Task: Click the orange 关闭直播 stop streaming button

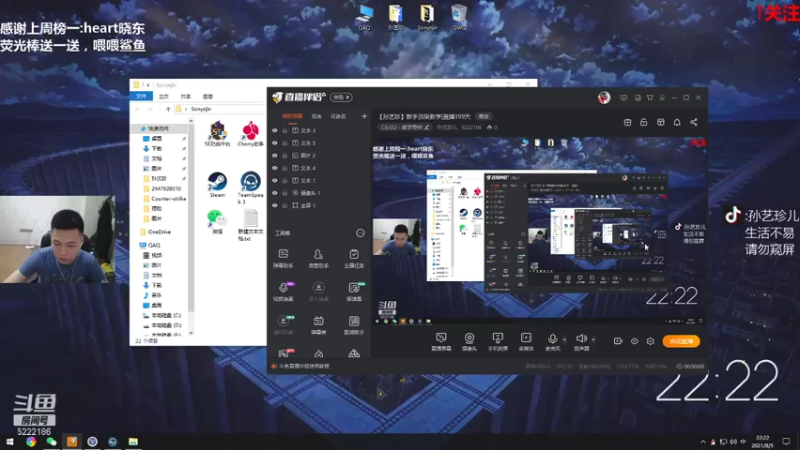Action: (x=681, y=341)
